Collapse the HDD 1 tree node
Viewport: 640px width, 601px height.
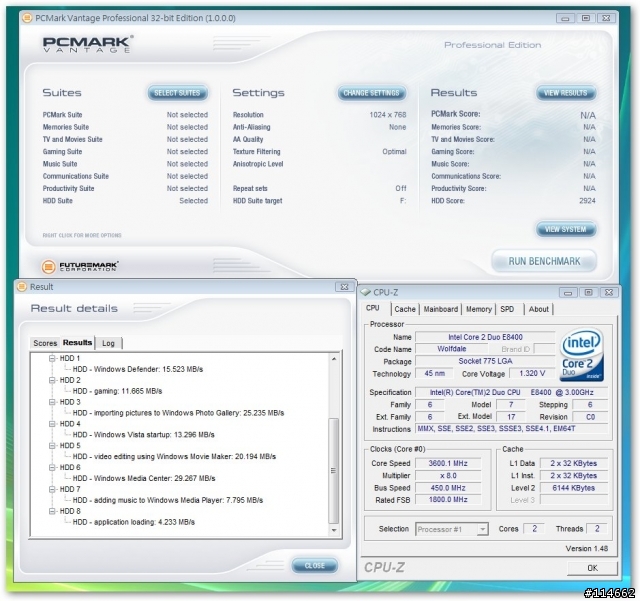[52, 358]
